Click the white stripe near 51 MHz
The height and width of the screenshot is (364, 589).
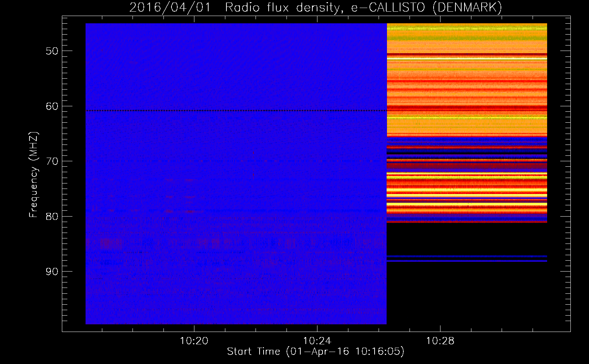click(x=467, y=58)
